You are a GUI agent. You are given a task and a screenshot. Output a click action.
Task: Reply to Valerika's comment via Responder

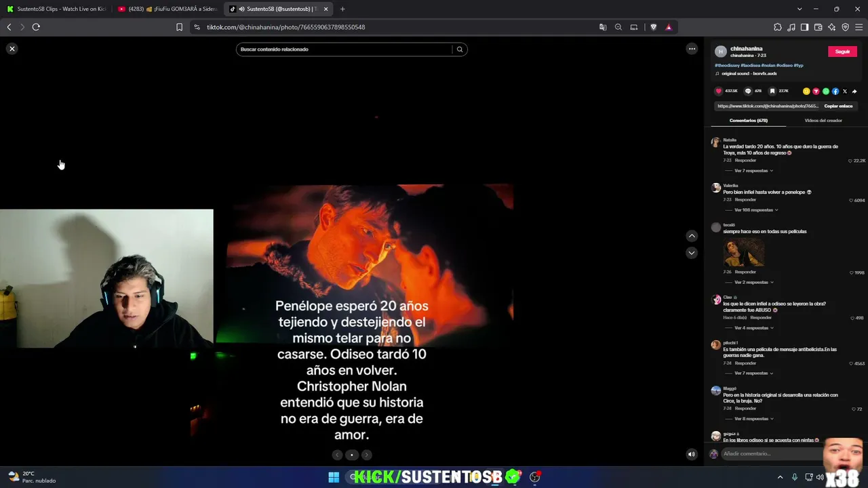click(x=745, y=200)
